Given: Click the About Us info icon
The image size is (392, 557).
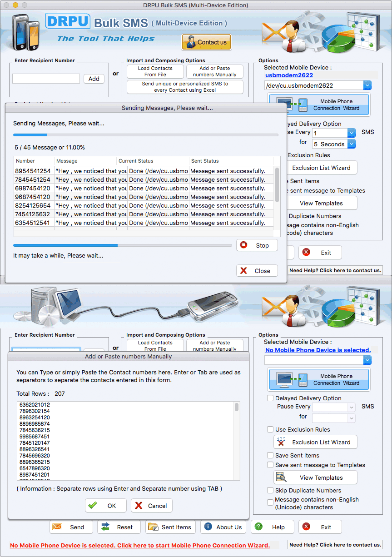Looking at the screenshot, I should [x=208, y=527].
